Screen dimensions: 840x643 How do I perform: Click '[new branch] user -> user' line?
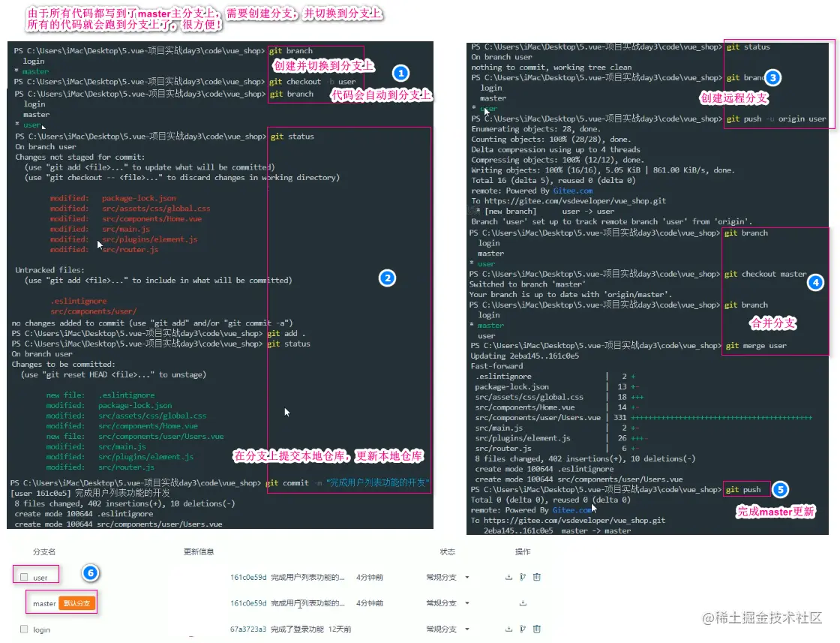[544, 212]
